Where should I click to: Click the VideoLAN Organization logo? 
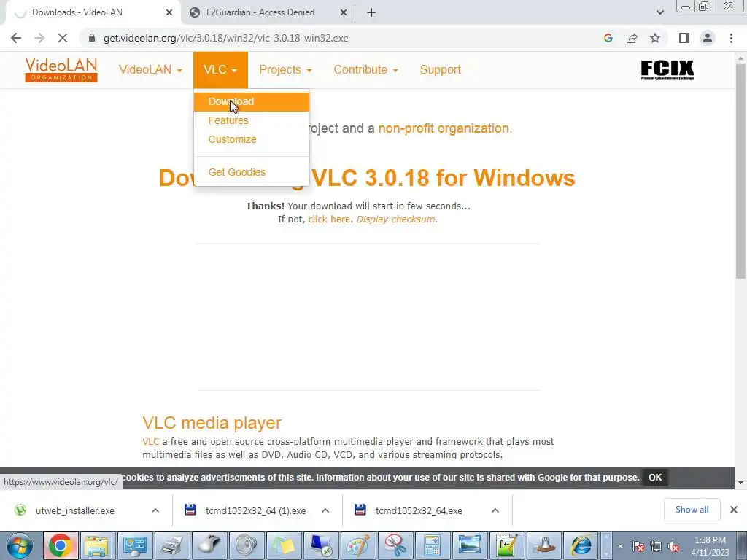click(61, 69)
